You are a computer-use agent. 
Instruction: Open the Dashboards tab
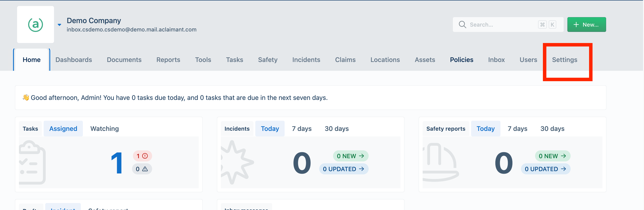(x=74, y=60)
